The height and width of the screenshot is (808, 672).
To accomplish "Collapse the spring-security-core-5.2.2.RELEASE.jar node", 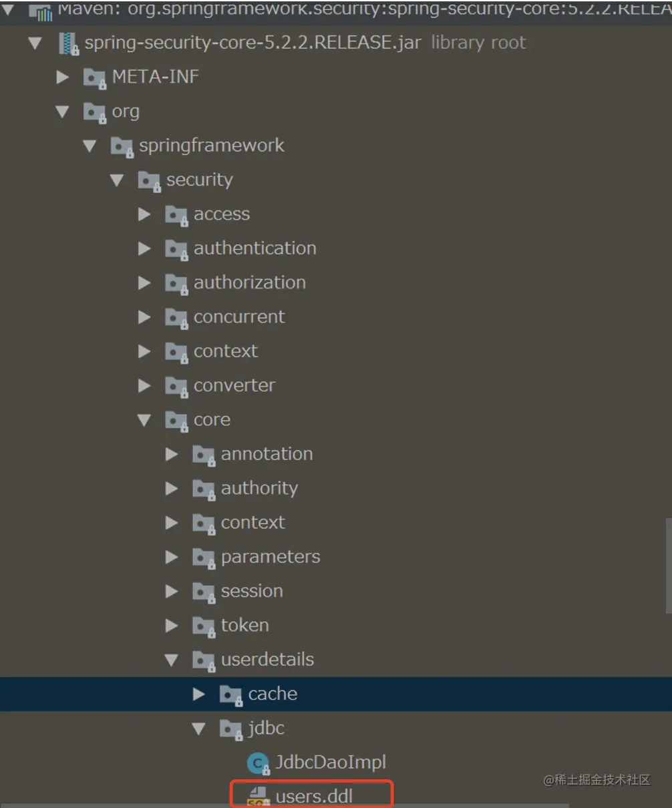I will pos(35,43).
